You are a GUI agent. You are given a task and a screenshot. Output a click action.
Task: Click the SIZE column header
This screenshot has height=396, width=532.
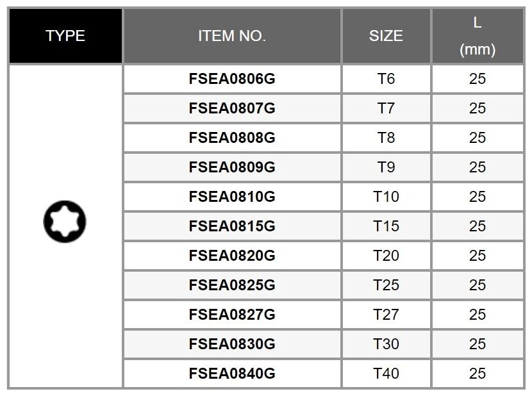386,36
